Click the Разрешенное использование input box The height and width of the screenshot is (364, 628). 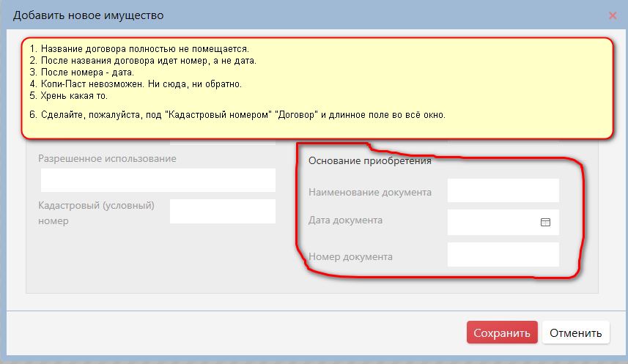pyautogui.click(x=158, y=180)
